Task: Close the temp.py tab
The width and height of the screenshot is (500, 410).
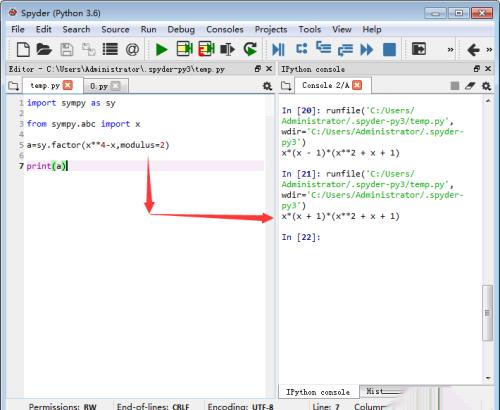Action: click(x=68, y=85)
